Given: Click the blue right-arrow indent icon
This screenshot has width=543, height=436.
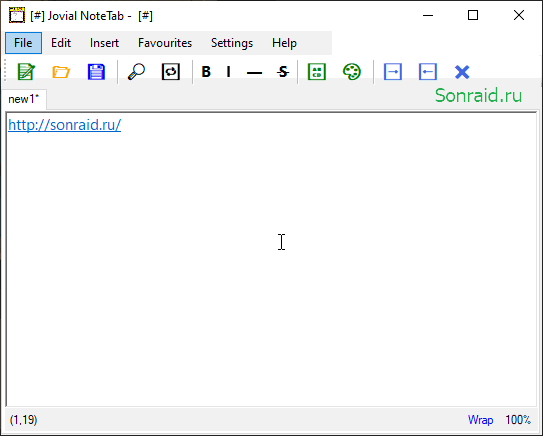Looking at the screenshot, I should click(x=393, y=72).
